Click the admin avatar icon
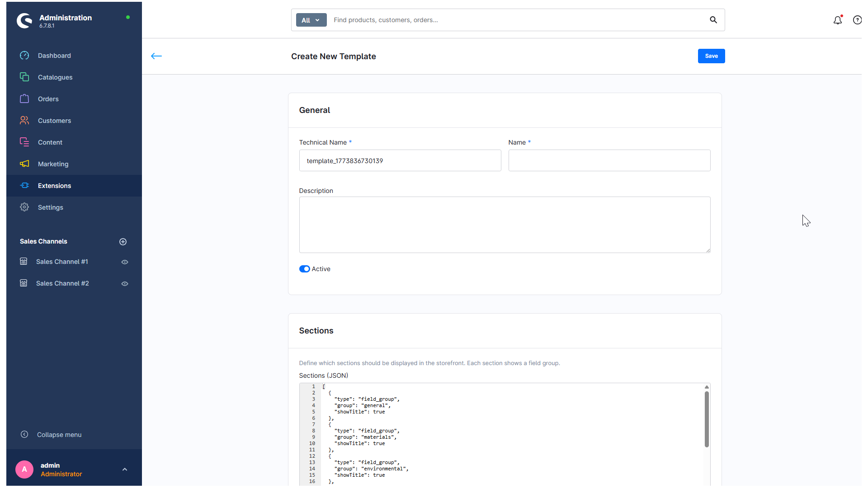Image resolution: width=868 pixels, height=488 pixels. [24, 469]
